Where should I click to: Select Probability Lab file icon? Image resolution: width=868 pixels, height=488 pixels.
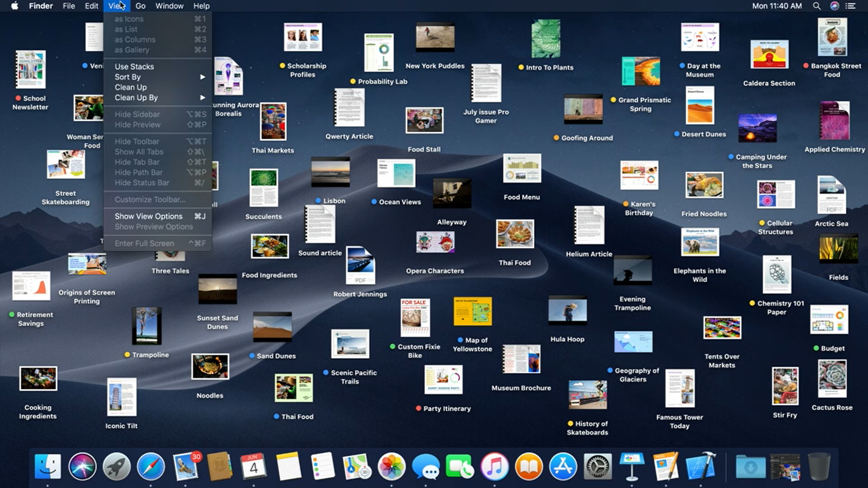click(x=379, y=52)
